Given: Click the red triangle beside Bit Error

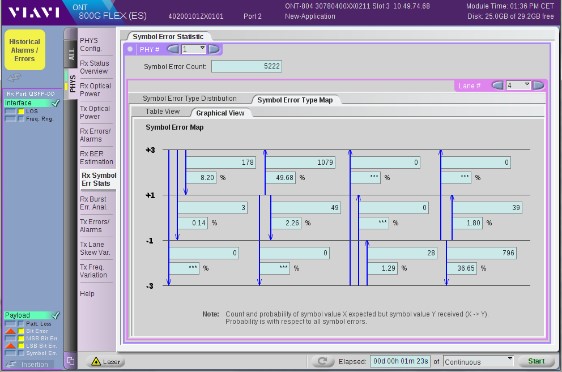Looking at the screenshot, I should pyautogui.click(x=10, y=331).
